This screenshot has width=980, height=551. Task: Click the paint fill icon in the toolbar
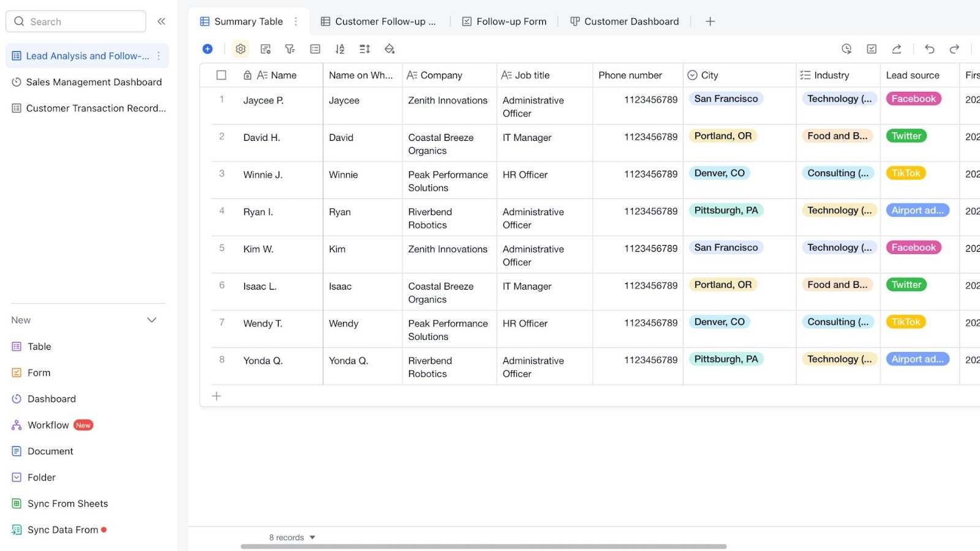pos(390,49)
